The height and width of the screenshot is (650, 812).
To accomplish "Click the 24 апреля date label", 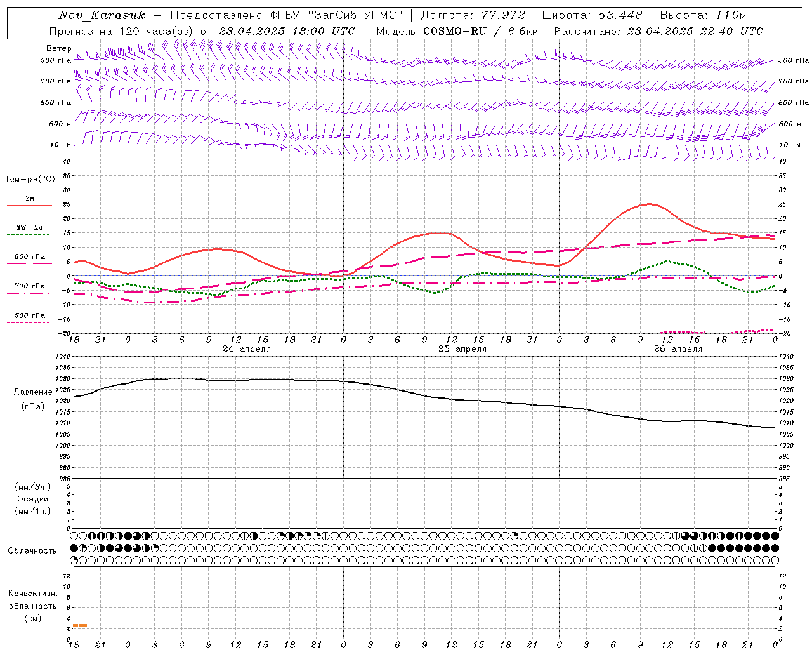I will [x=246, y=349].
